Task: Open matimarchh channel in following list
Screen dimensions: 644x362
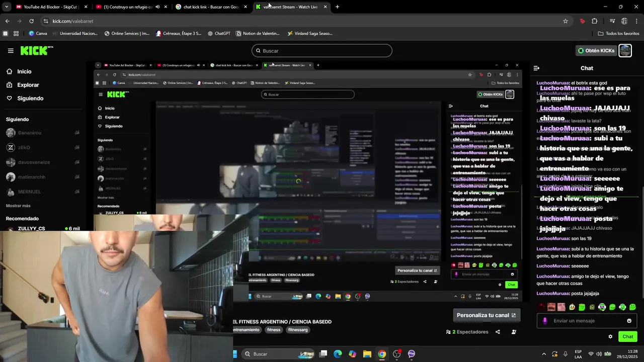Action: pos(43,177)
